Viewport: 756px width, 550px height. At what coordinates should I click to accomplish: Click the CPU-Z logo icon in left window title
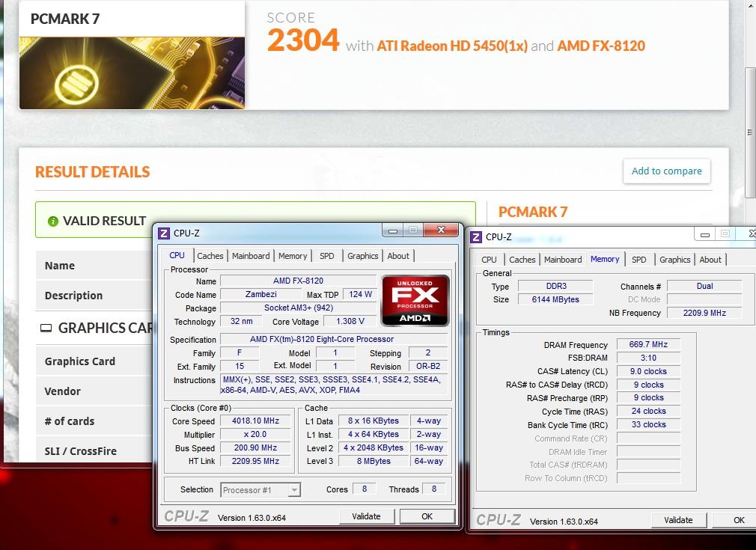pyautogui.click(x=164, y=233)
